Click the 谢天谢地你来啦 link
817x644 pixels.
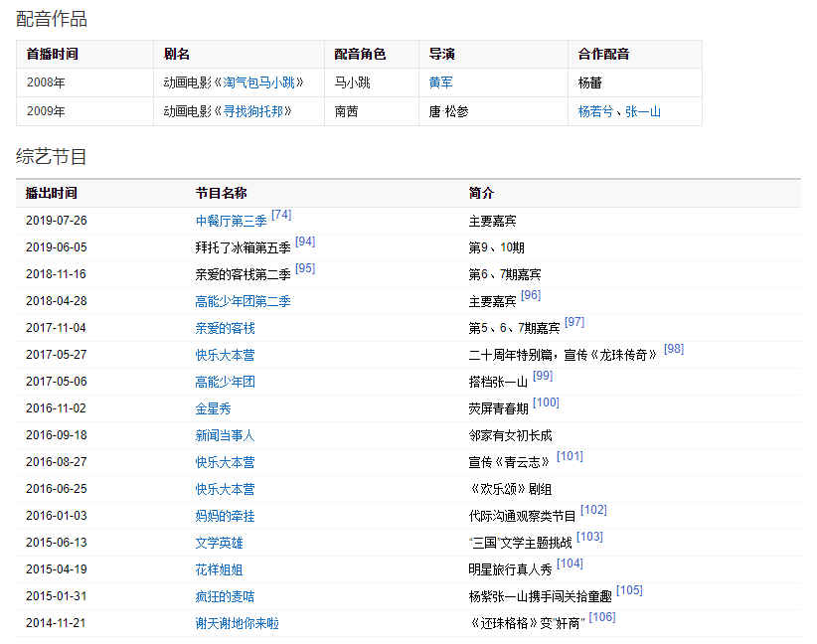click(x=237, y=623)
